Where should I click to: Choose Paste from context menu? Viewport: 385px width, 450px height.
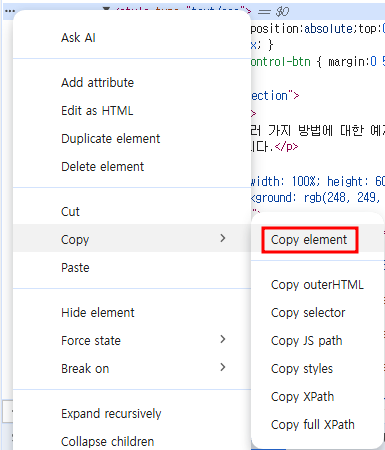tap(132, 268)
